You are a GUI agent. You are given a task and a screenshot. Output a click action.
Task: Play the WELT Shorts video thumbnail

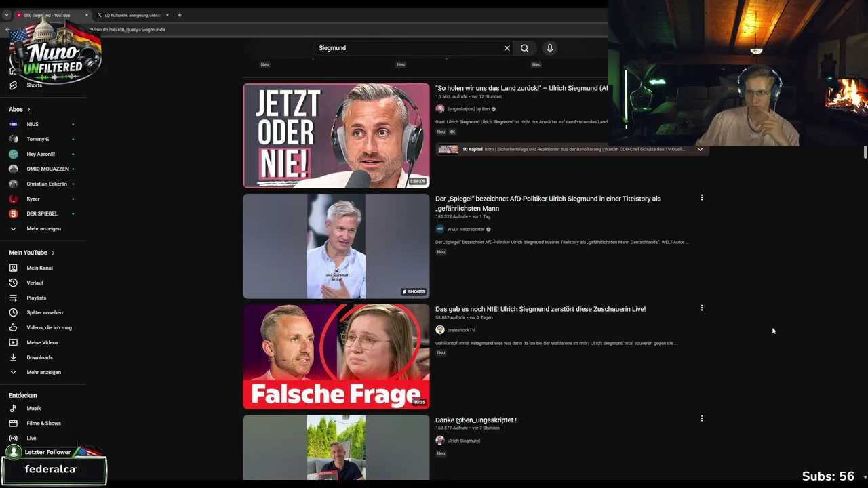[x=336, y=246]
